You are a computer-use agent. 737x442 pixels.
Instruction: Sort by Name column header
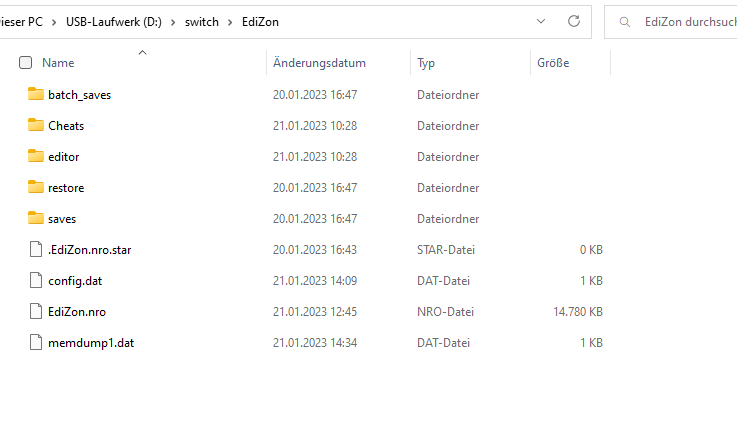pyautogui.click(x=58, y=63)
